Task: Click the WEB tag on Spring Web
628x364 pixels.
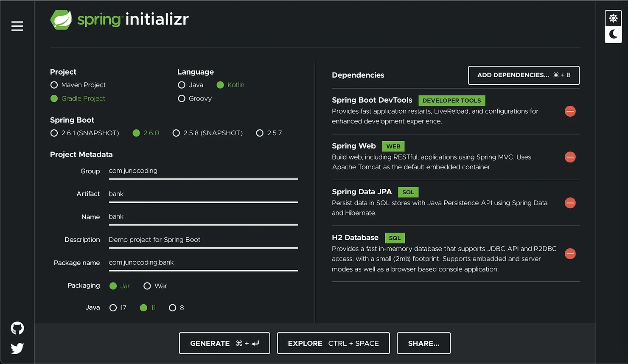Action: pos(393,146)
